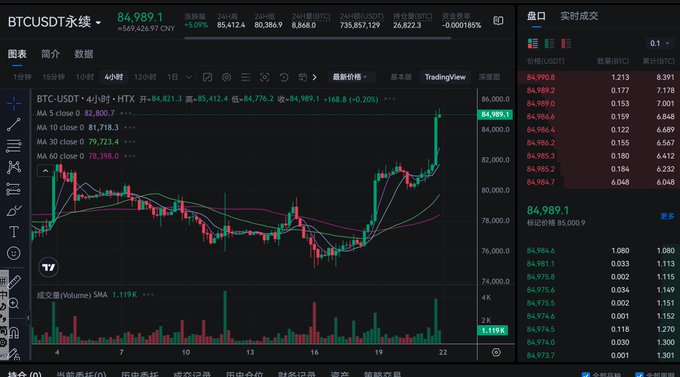Image resolution: width=680 pixels, height=377 pixels.
Task: Click the toolbar layout icon before arrow
Action: coord(302,77)
